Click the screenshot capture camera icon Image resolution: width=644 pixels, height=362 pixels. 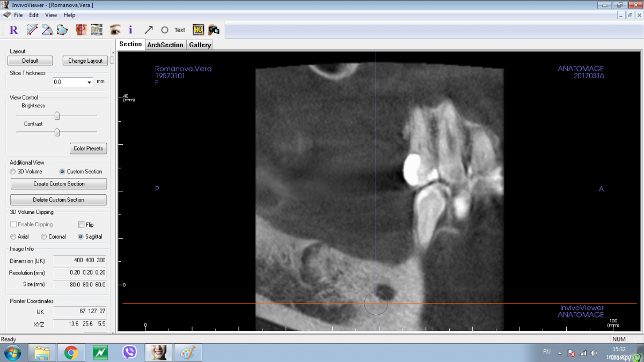pyautogui.click(x=213, y=29)
